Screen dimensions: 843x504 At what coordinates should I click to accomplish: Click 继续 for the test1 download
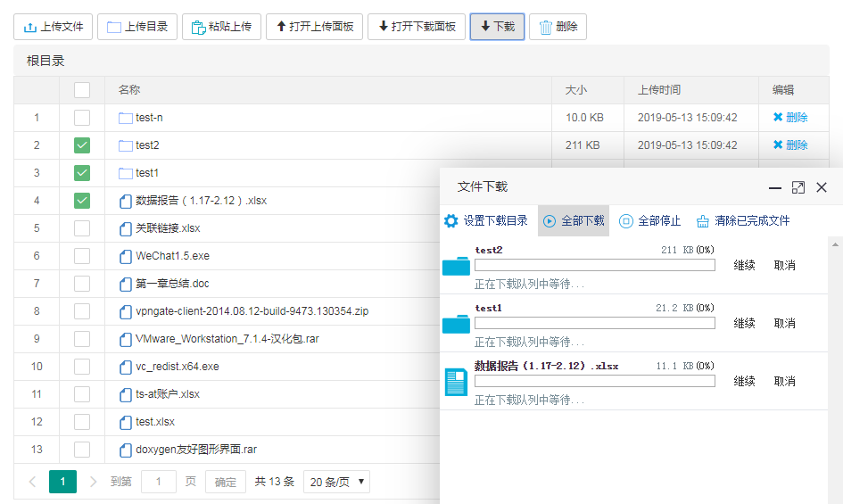click(744, 323)
